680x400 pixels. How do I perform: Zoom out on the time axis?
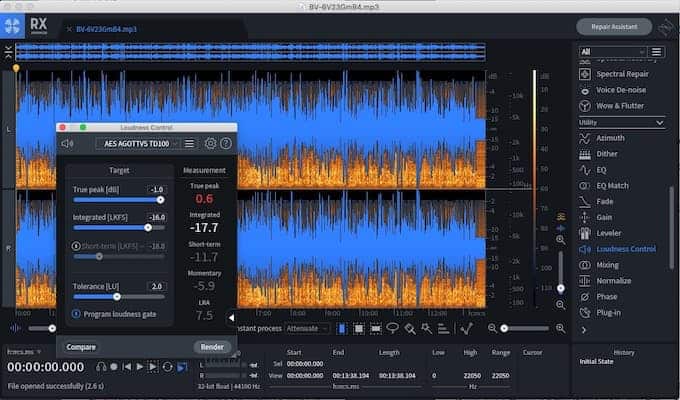[x=492, y=329]
